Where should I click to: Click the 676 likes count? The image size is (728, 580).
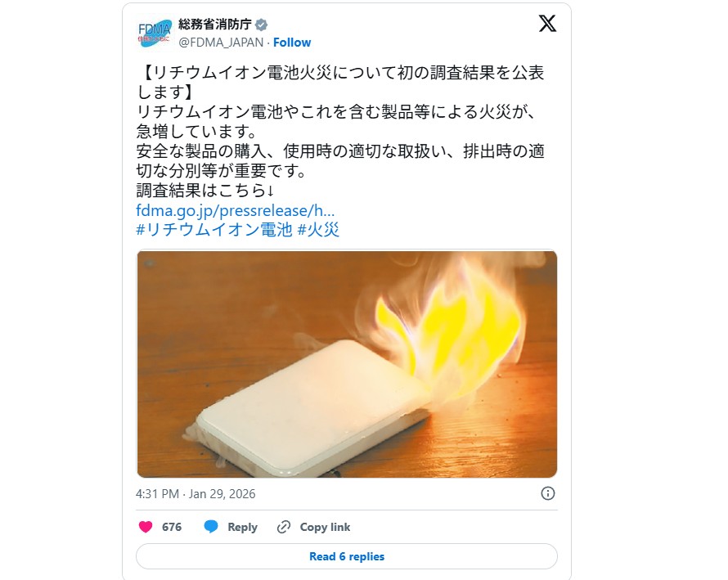point(172,527)
